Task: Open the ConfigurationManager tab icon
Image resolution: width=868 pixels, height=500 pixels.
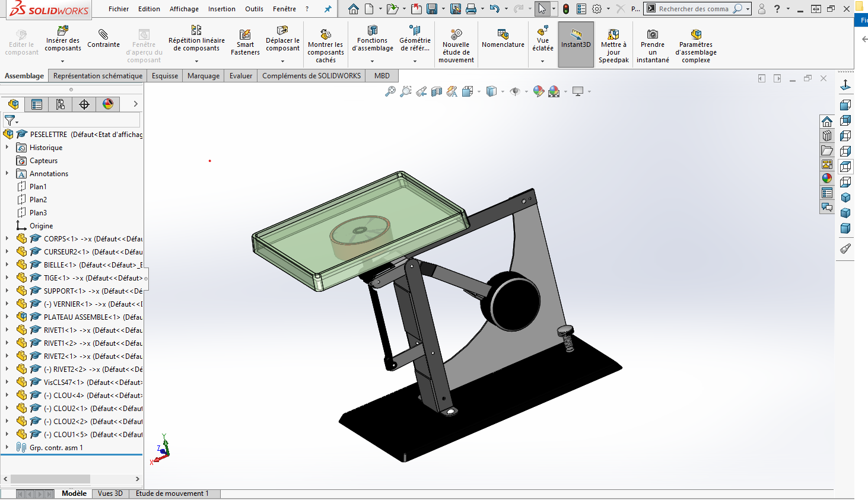Action: coord(61,104)
